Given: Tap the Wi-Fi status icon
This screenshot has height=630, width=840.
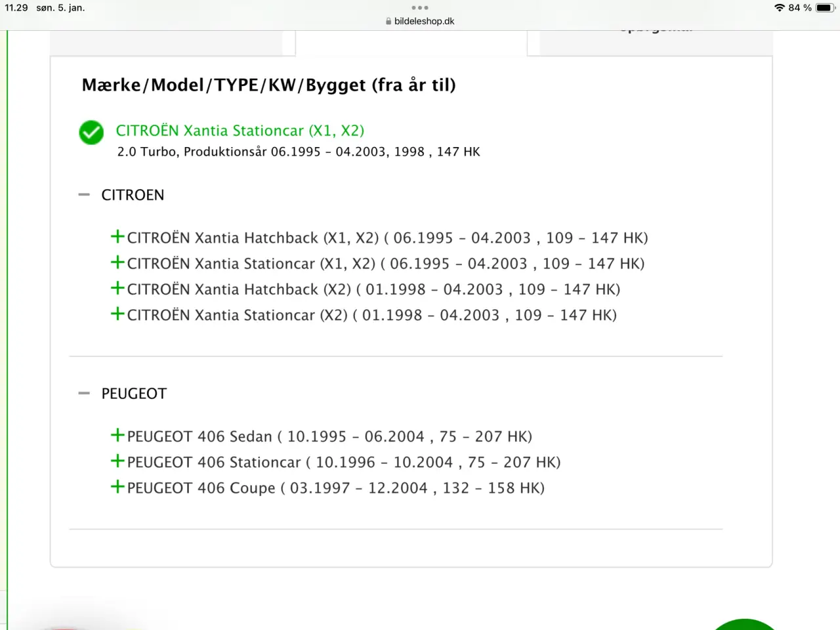Looking at the screenshot, I should [x=780, y=8].
